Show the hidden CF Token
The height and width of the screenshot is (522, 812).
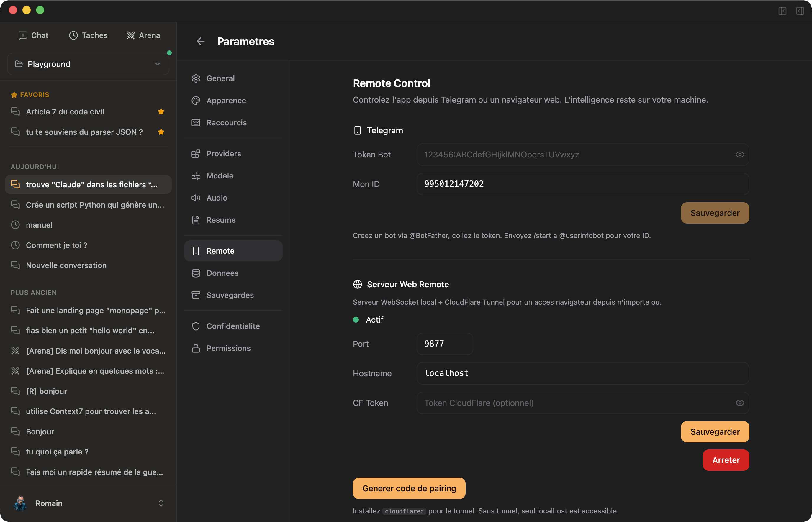point(740,403)
